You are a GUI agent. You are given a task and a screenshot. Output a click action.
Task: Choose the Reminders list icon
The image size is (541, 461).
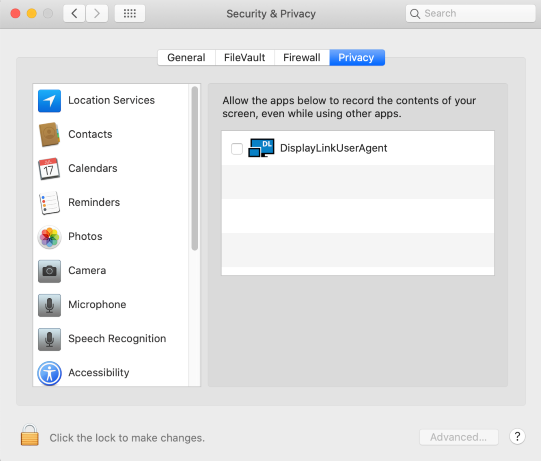pos(49,203)
